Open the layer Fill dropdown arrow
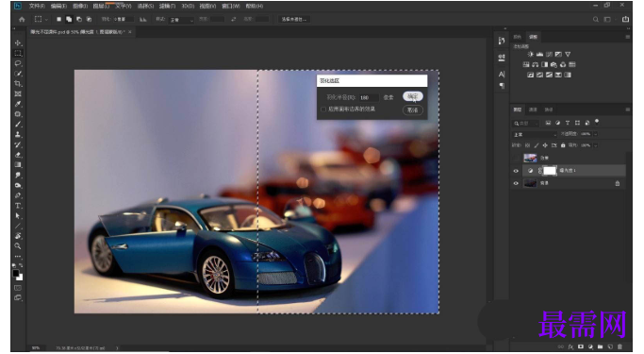Image resolution: width=644 pixels, height=354 pixels. pos(595,145)
